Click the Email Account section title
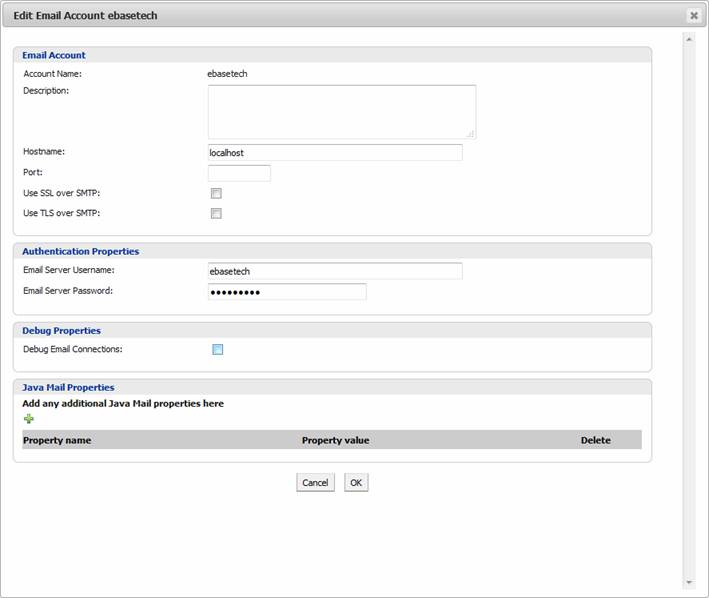Viewport: 709px width, 598px height. click(54, 55)
